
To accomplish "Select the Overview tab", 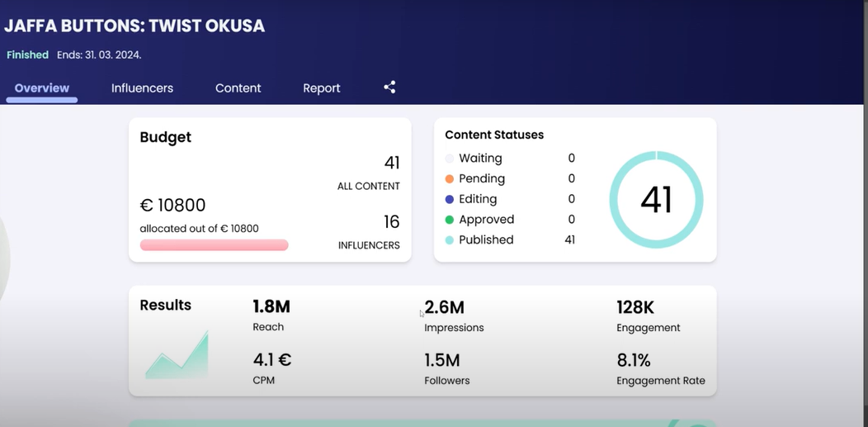I will pos(42,88).
